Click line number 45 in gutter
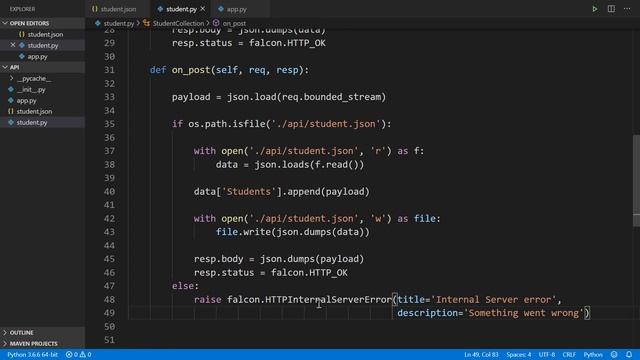Screen dimensions: 640x360 [x=109, y=259]
